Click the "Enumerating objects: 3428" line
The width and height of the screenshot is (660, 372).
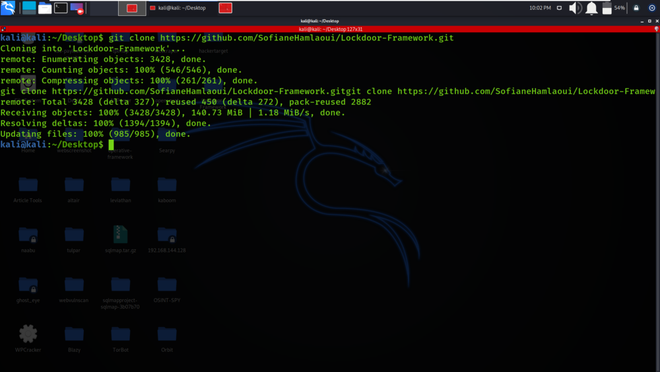point(103,59)
